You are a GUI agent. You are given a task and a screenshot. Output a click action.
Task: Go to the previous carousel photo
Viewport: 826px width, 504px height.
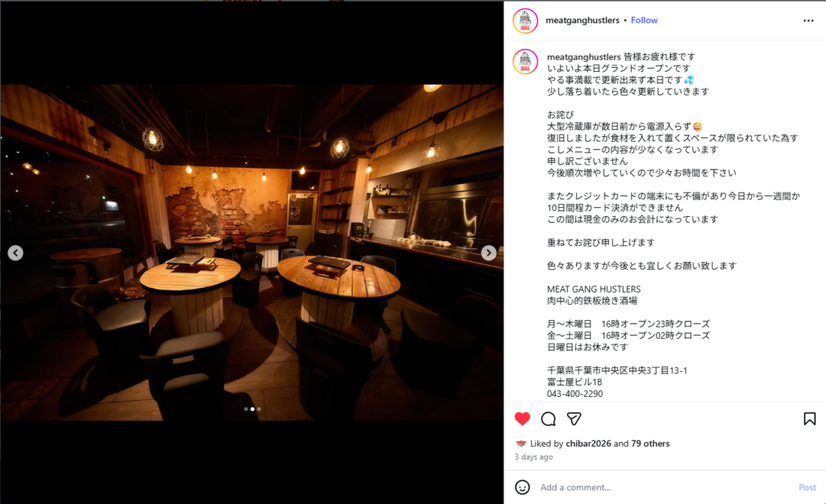15,252
